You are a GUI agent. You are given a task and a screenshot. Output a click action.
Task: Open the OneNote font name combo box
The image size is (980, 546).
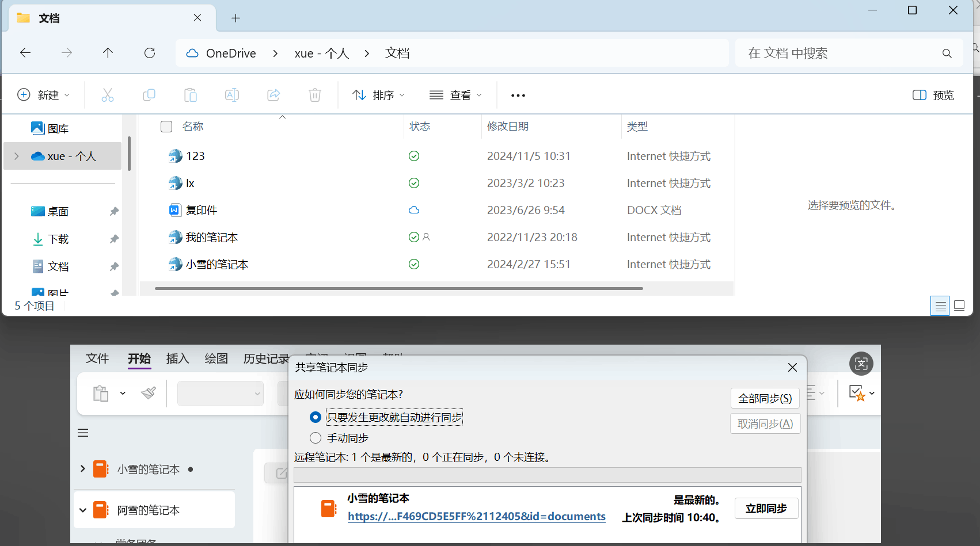coord(220,394)
